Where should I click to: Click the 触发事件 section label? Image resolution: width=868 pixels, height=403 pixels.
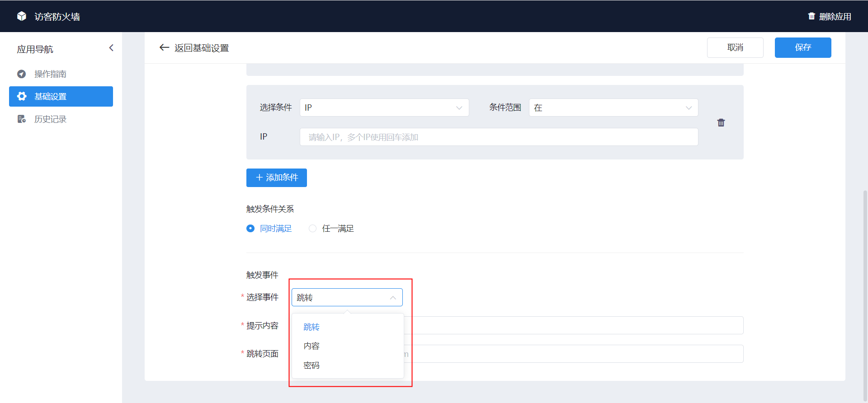[262, 275]
